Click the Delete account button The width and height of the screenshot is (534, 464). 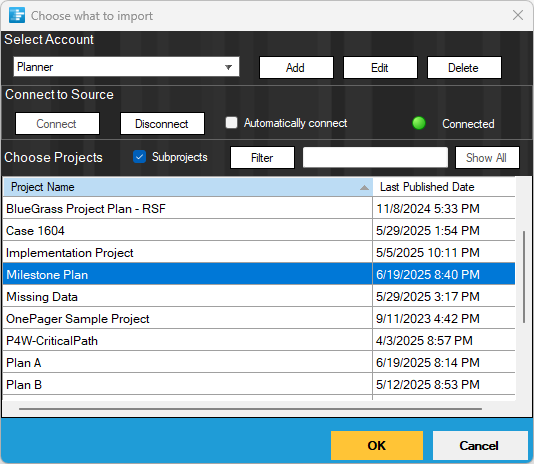click(x=464, y=67)
